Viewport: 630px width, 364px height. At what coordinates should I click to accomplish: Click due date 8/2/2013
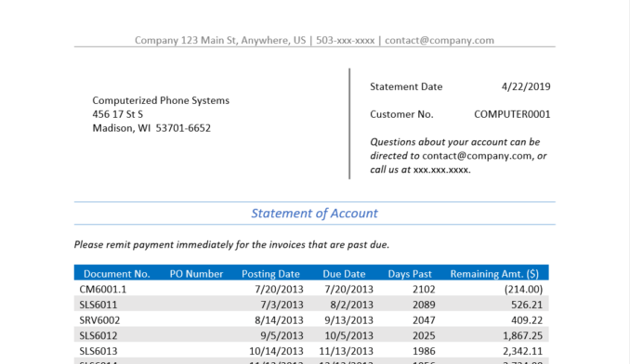[x=351, y=305]
